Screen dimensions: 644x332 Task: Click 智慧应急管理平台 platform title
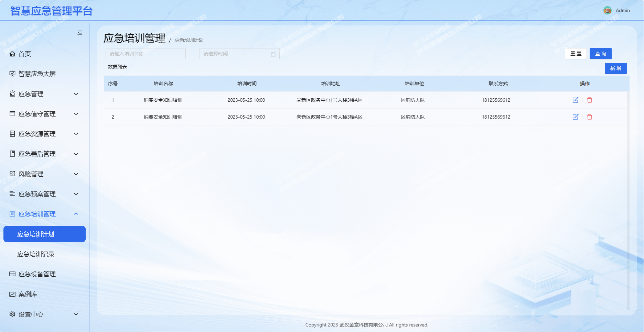pos(52,11)
